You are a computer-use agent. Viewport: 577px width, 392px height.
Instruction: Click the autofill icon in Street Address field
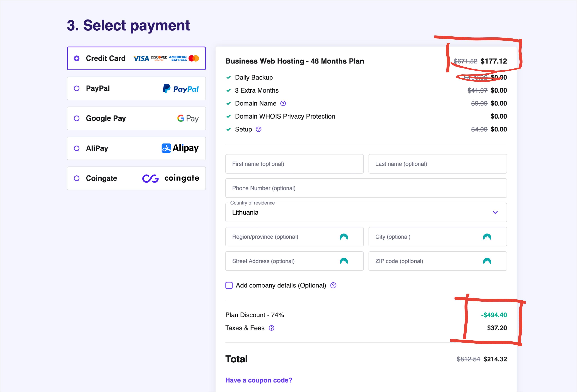click(x=344, y=261)
